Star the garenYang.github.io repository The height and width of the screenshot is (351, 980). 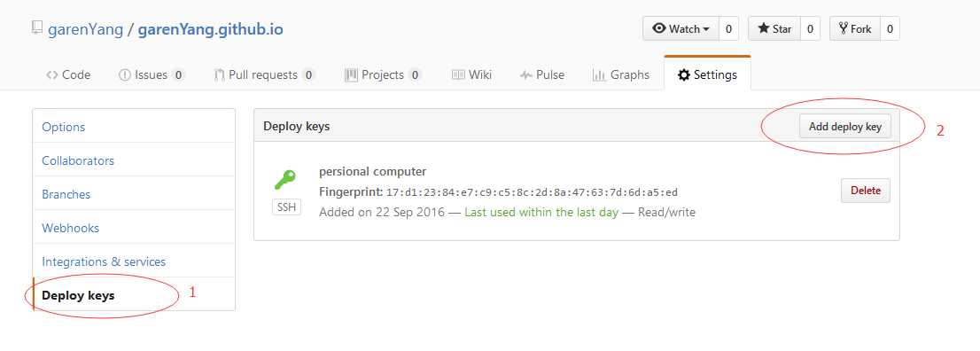tap(774, 28)
